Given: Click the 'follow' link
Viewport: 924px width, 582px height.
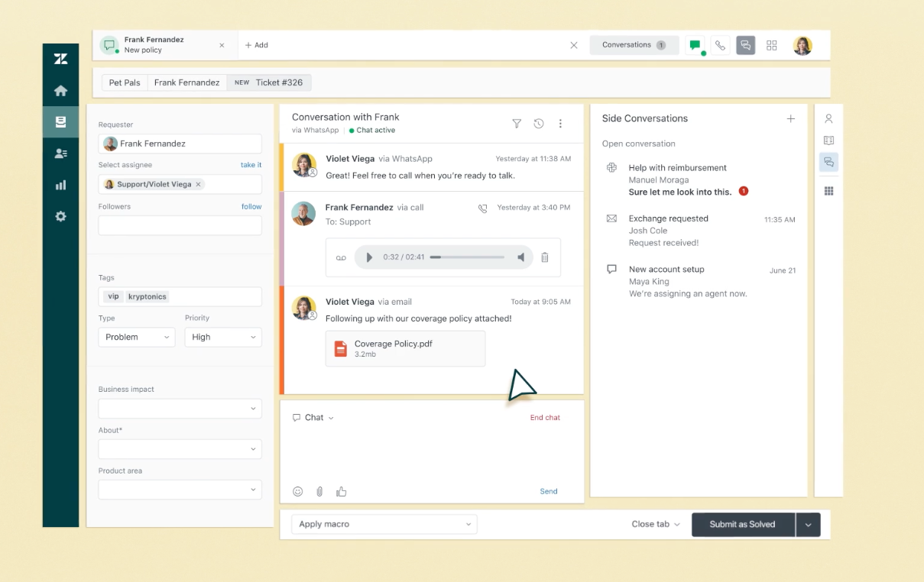Looking at the screenshot, I should (x=251, y=206).
